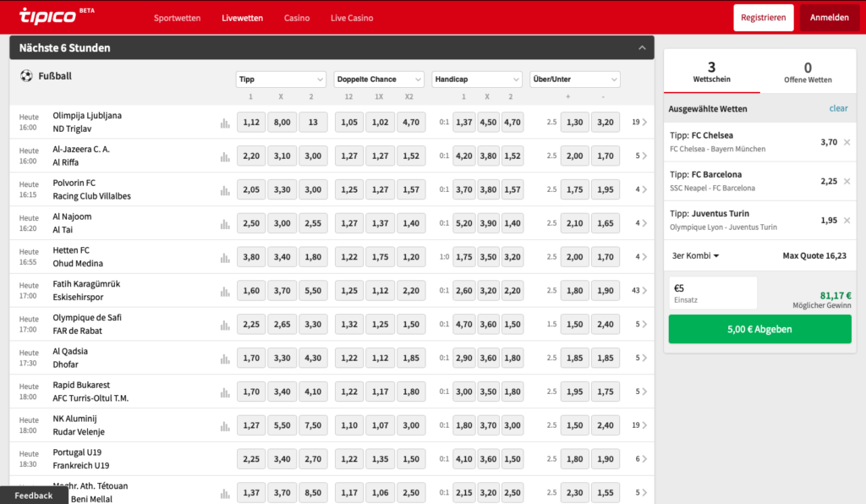The height and width of the screenshot is (504, 866).
Task: Select home odds 3,80 for Hetten FC
Action: (251, 257)
